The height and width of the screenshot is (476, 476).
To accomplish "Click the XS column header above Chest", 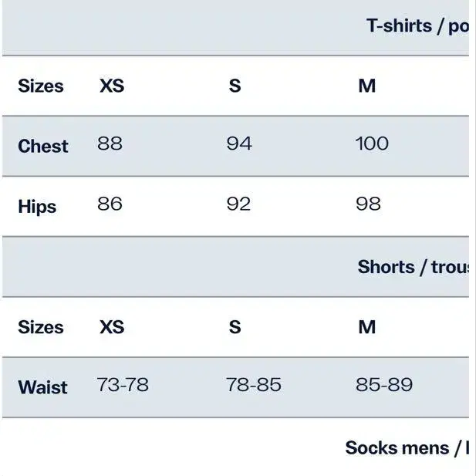I will 112,86.
